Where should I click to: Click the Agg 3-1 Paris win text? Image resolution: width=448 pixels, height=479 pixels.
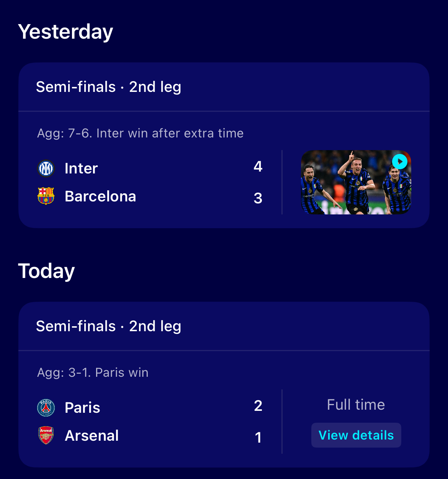click(x=93, y=373)
